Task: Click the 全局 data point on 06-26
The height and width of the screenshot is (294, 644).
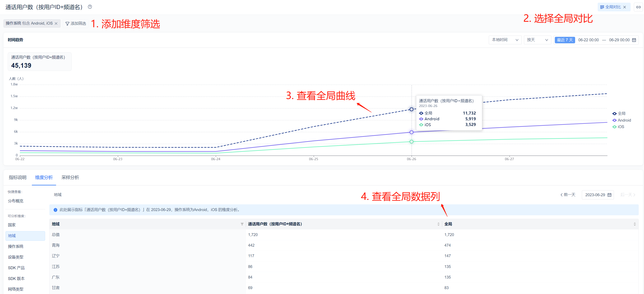Action: 412,109
